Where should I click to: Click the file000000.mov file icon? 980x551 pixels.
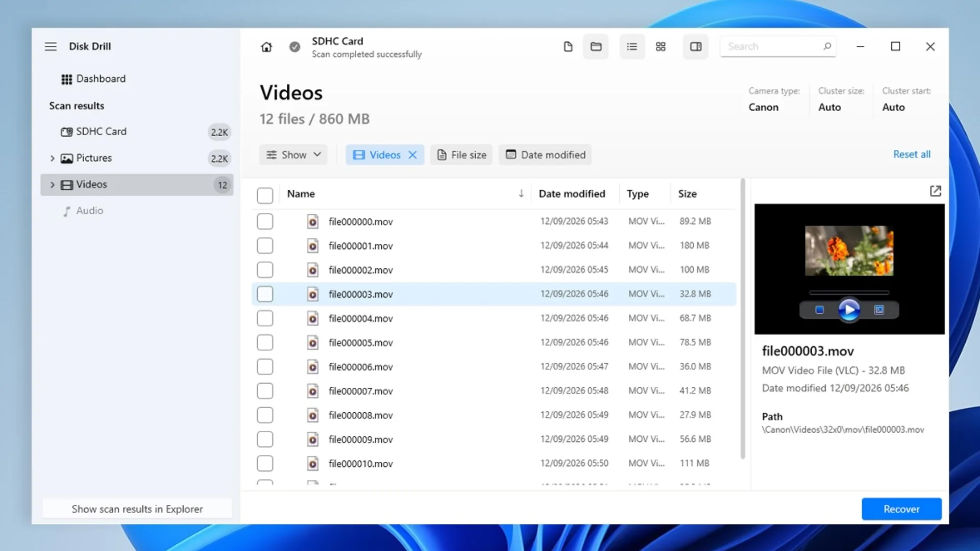coord(312,221)
